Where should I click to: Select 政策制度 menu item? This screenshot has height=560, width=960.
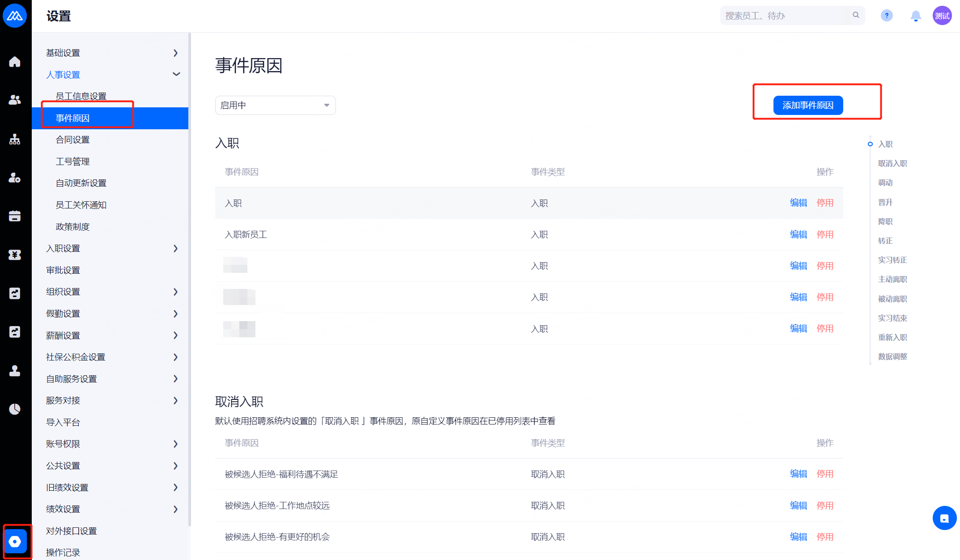coord(110,227)
